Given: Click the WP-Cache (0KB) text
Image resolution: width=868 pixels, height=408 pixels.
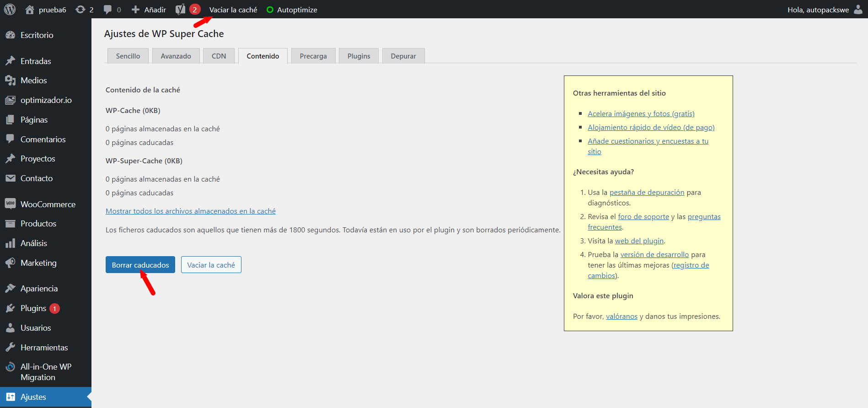Looking at the screenshot, I should [x=133, y=110].
